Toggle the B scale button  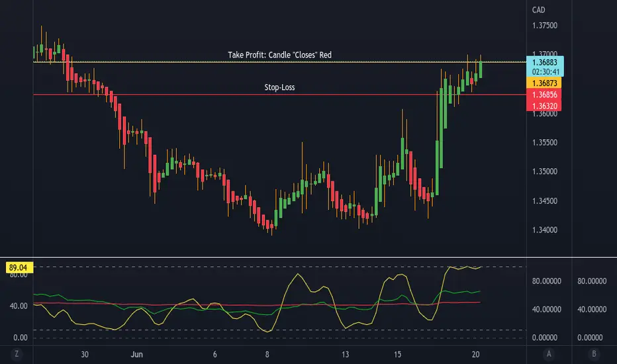(594, 354)
